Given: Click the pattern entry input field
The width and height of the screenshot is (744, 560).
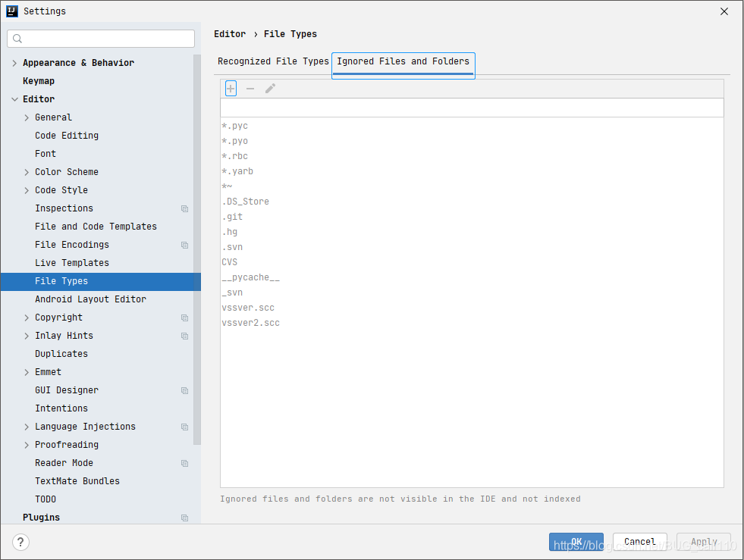Looking at the screenshot, I should (470, 107).
